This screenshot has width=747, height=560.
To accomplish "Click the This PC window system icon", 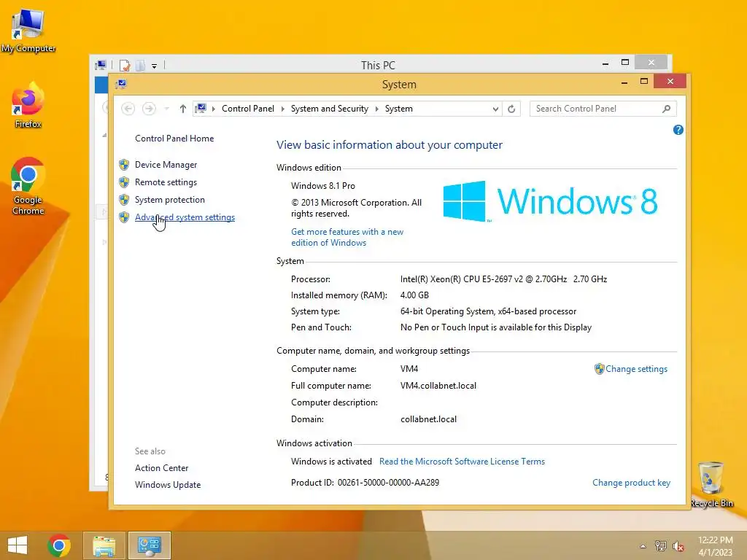I will click(101, 65).
